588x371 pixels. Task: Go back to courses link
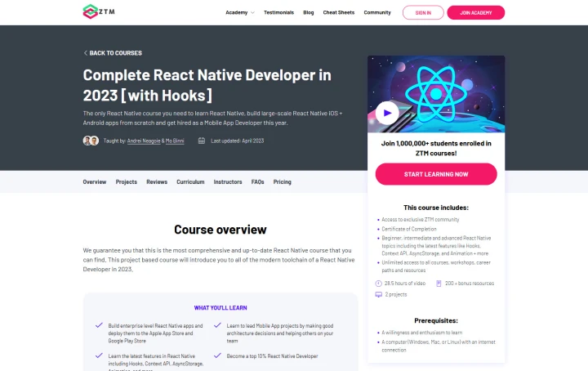pos(113,53)
